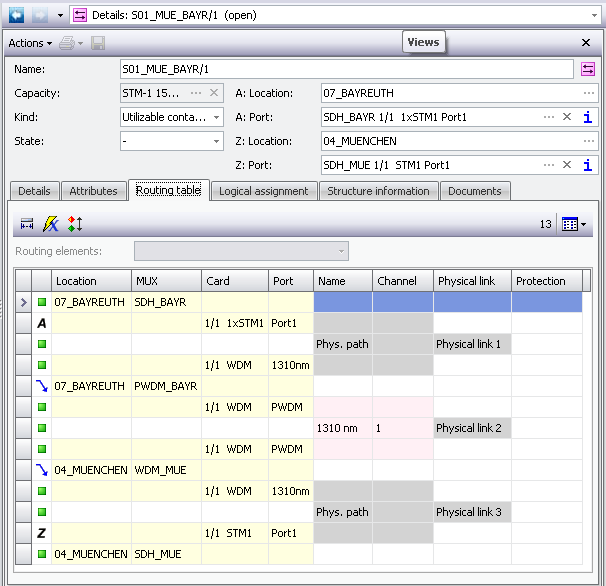
Task: Click the Physical link 2 cell
Action: (472, 428)
